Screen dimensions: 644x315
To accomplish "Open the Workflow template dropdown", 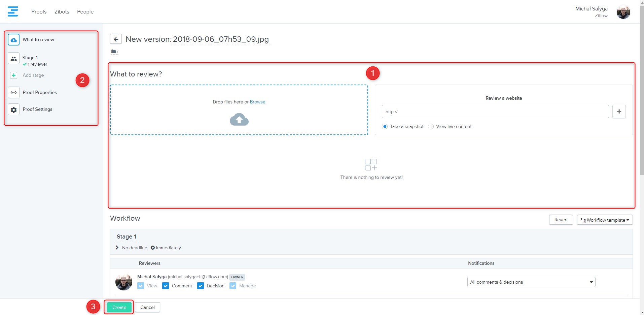I will click(605, 220).
